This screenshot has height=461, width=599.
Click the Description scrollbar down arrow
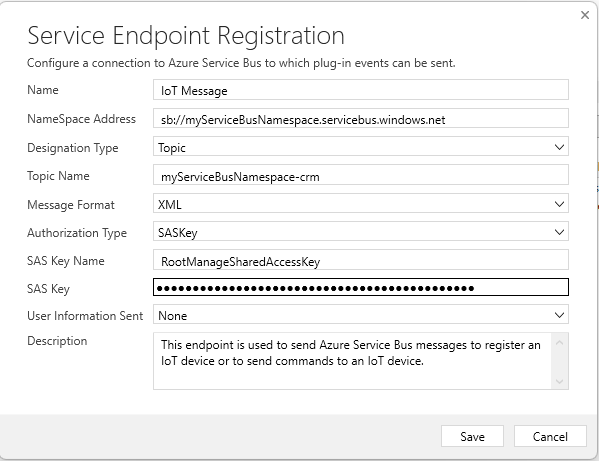[560, 381]
